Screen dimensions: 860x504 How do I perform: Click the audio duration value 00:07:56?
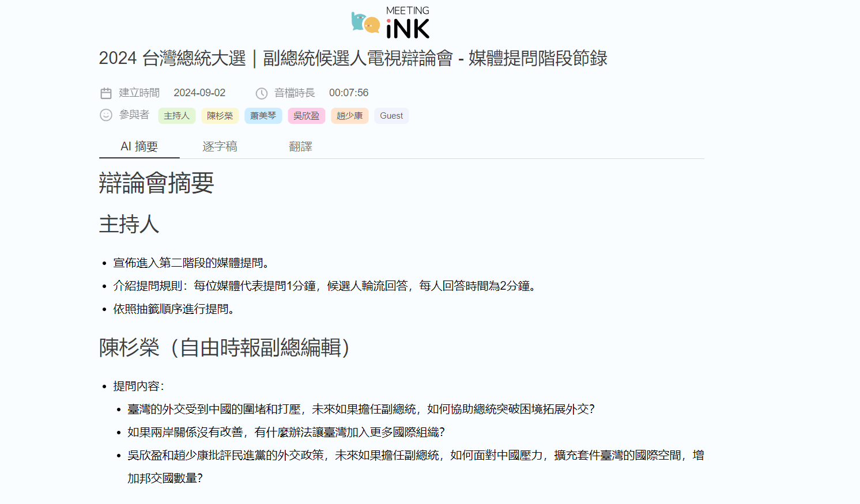(x=348, y=93)
